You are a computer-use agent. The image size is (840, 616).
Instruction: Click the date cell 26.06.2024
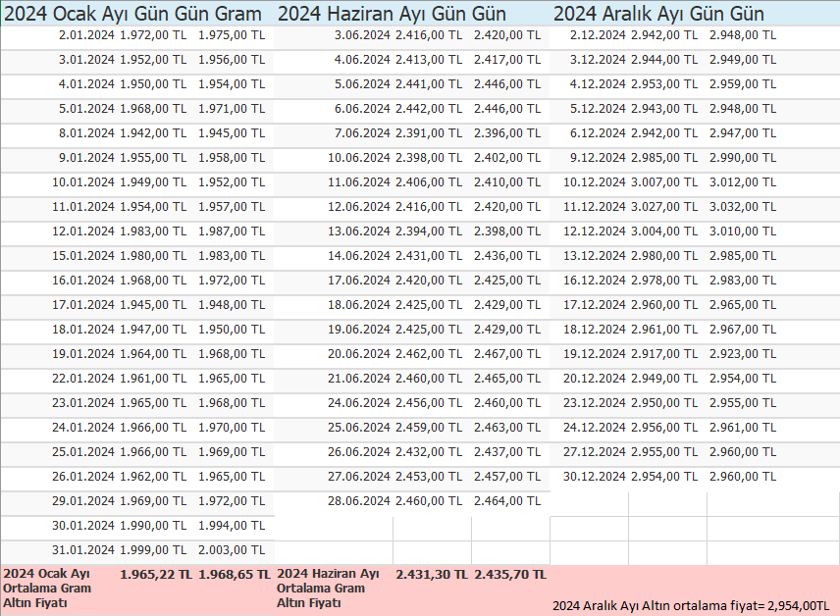[x=359, y=452]
